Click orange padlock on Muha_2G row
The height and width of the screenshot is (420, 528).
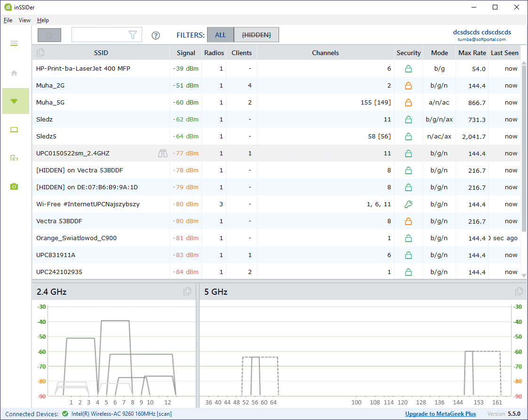(408, 86)
